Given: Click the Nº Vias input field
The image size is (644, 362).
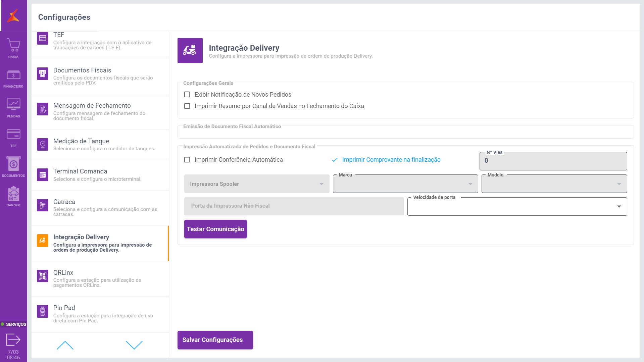Looking at the screenshot, I should coord(553,161).
